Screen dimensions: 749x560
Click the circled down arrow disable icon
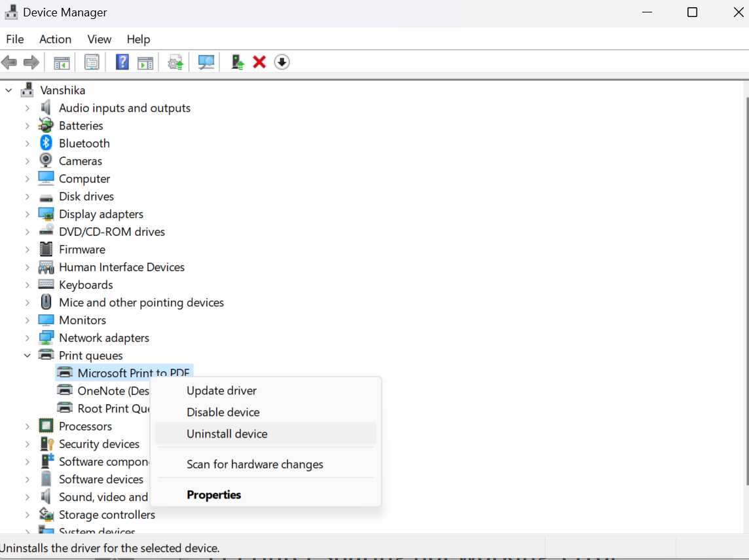(x=282, y=62)
